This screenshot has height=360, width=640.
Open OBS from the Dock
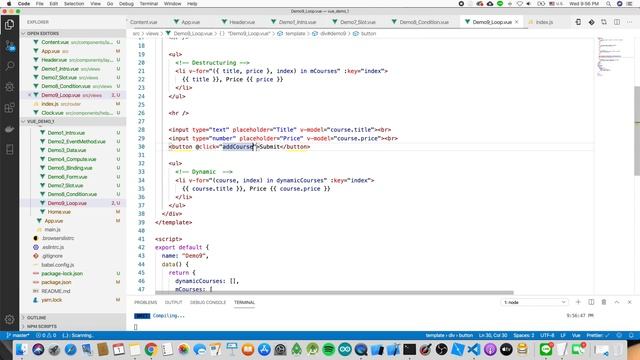441,349
